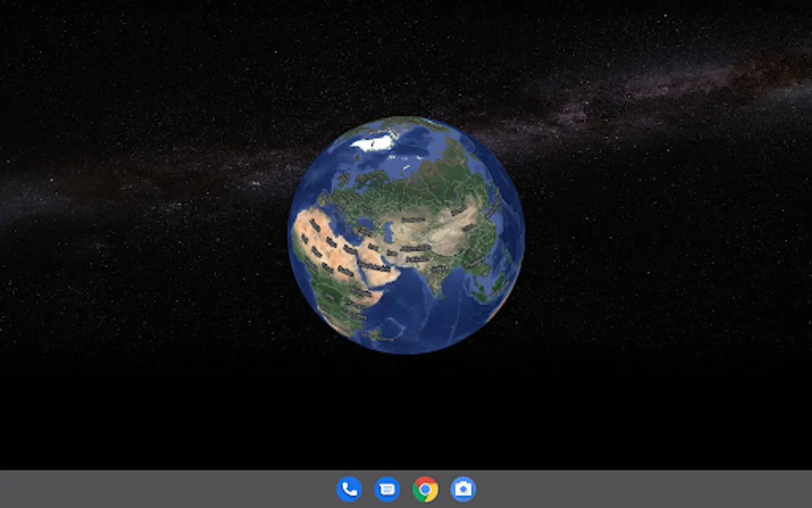The width and height of the screenshot is (812, 508).
Task: Start the Camera app from the dock
Action: click(463, 489)
